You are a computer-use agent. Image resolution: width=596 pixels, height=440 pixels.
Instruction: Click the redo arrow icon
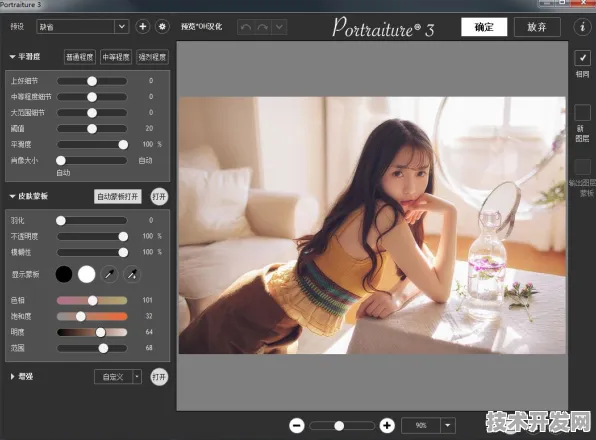click(263, 27)
